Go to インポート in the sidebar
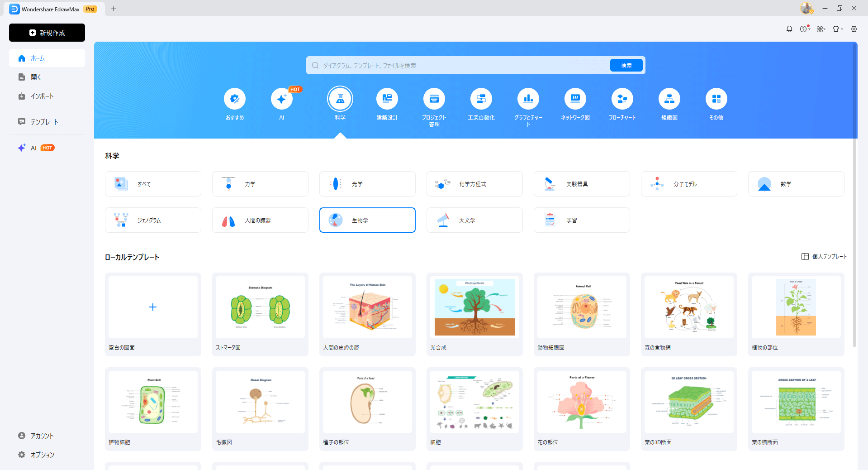 pyautogui.click(x=42, y=96)
